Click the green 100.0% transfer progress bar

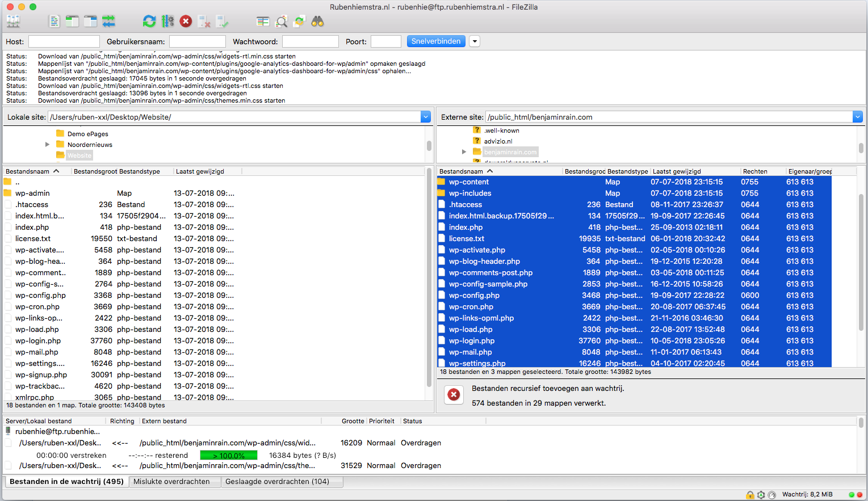click(229, 456)
